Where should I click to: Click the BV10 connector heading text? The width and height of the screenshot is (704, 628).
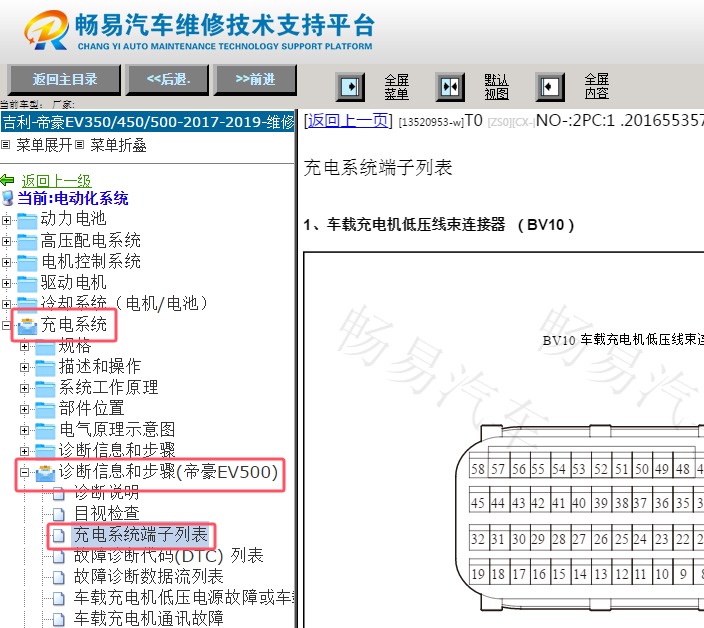439,224
